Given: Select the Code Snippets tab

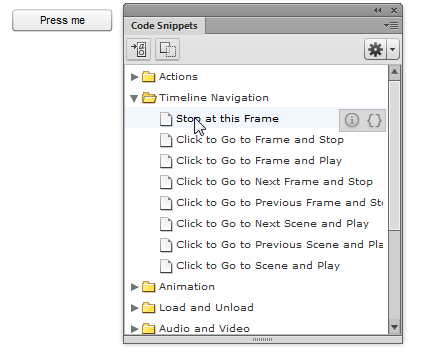Looking at the screenshot, I should point(164,26).
